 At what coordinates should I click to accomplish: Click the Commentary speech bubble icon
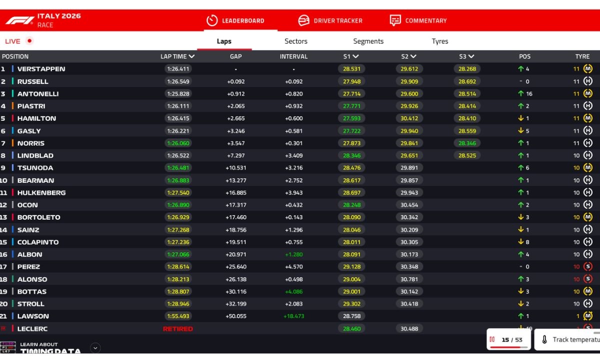pyautogui.click(x=395, y=20)
